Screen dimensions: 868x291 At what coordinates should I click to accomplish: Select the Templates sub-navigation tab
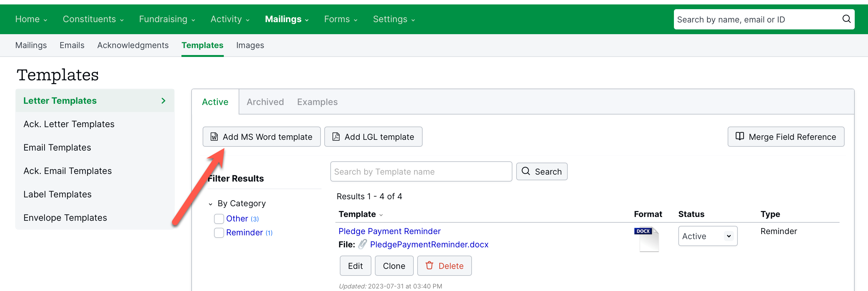coord(203,45)
